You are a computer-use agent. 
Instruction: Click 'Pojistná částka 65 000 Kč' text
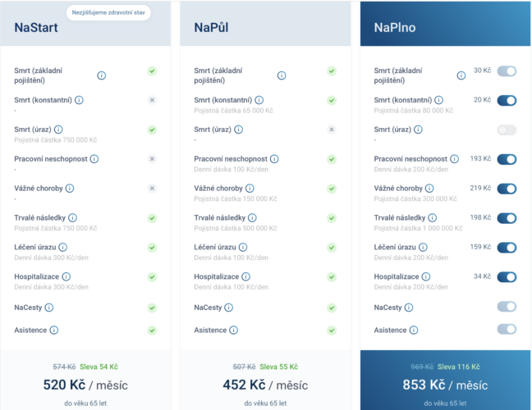click(x=233, y=111)
